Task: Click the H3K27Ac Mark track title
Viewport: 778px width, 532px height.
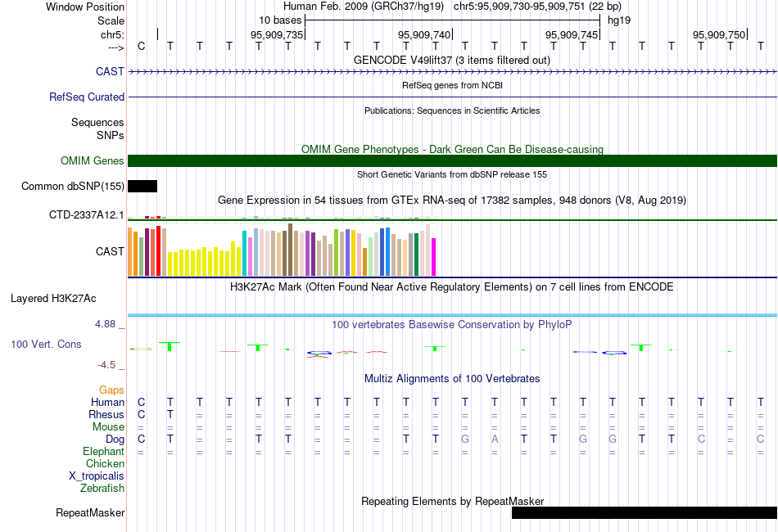Action: pos(452,287)
